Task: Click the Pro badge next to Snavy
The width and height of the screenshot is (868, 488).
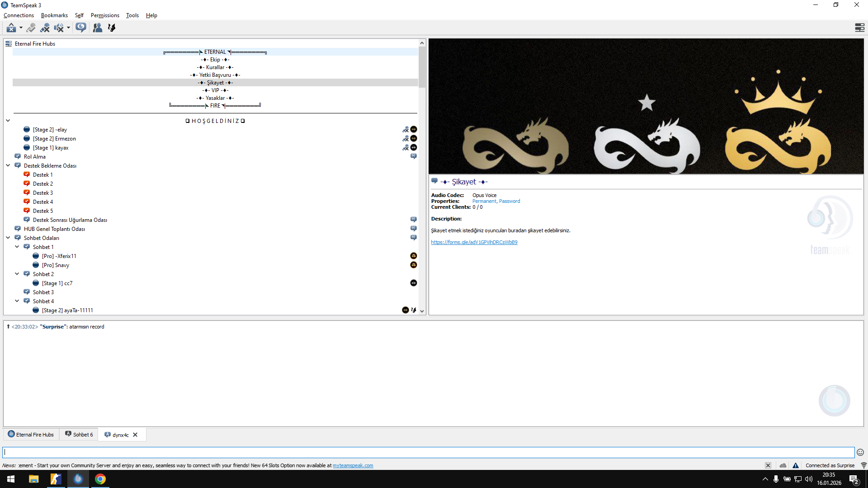Action: (414, 265)
